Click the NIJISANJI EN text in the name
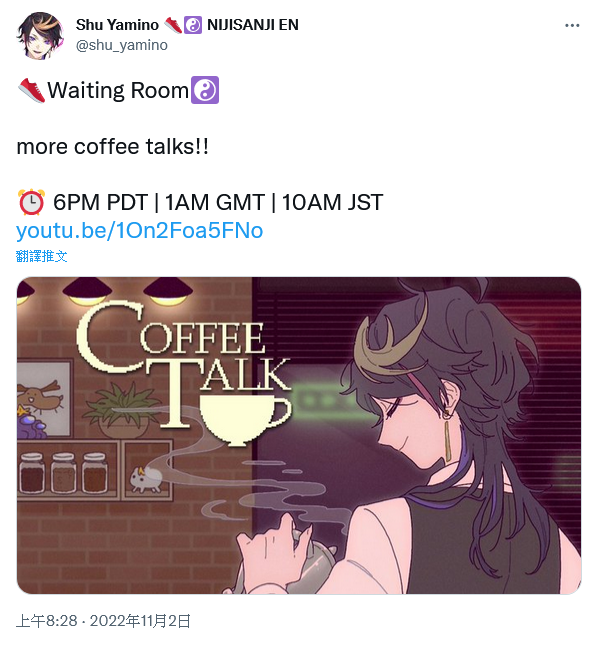598x646 pixels. pos(253,25)
